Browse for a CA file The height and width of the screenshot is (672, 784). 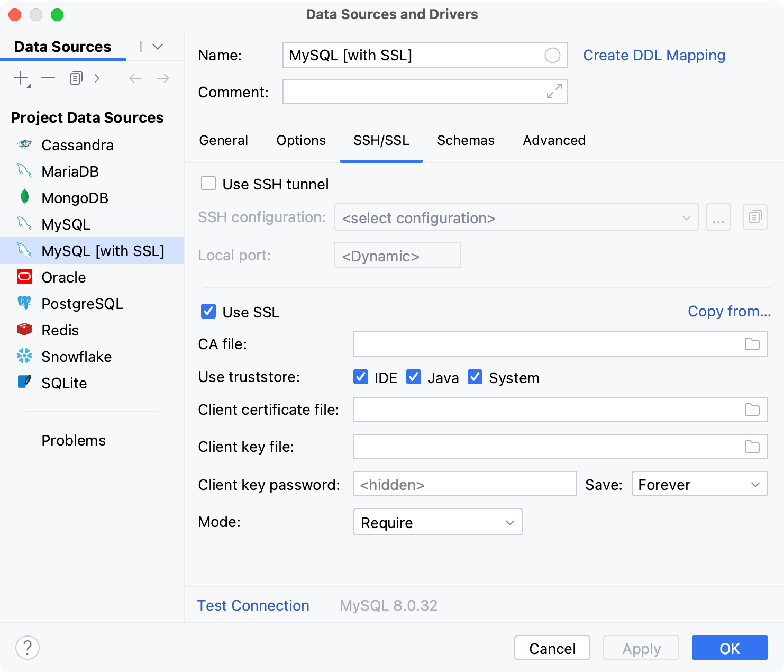pyautogui.click(x=752, y=344)
